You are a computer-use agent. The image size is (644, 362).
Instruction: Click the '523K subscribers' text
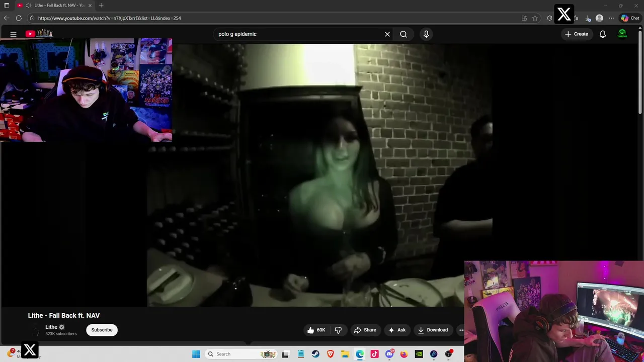click(61, 334)
